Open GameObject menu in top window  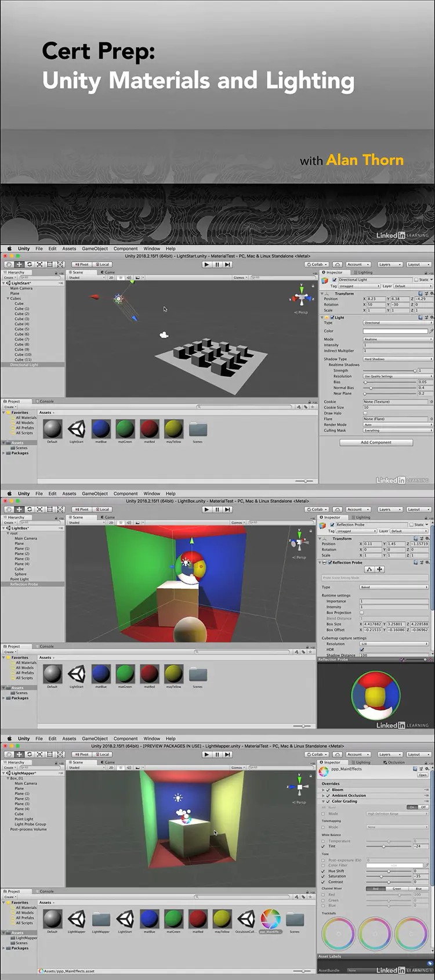(x=95, y=248)
